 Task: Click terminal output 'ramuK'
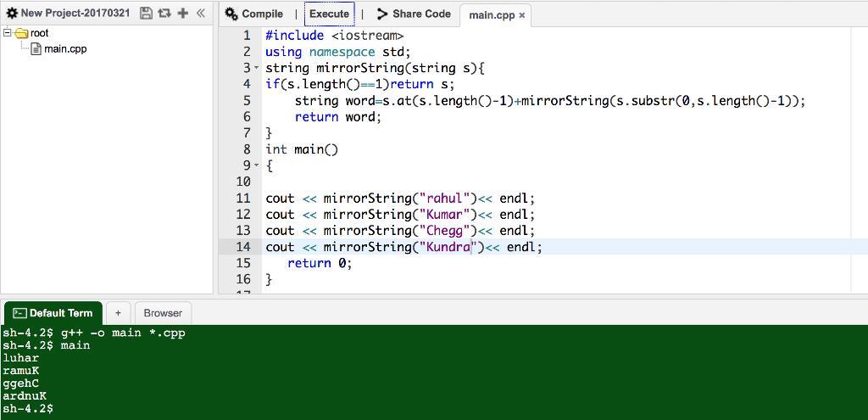point(20,371)
